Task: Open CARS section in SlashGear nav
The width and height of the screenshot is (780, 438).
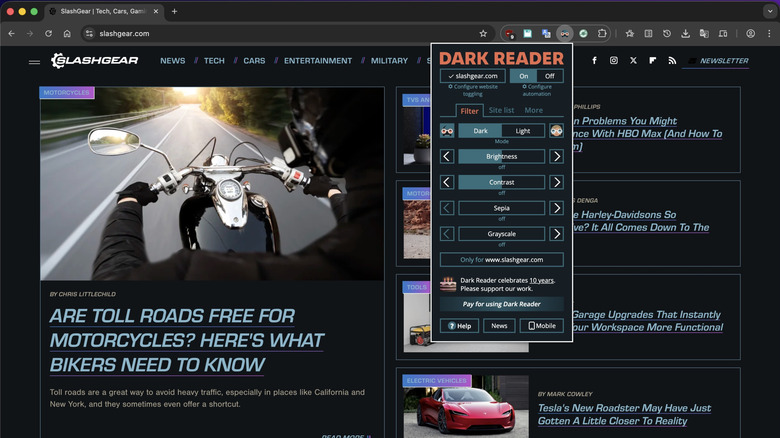Action: tap(254, 61)
